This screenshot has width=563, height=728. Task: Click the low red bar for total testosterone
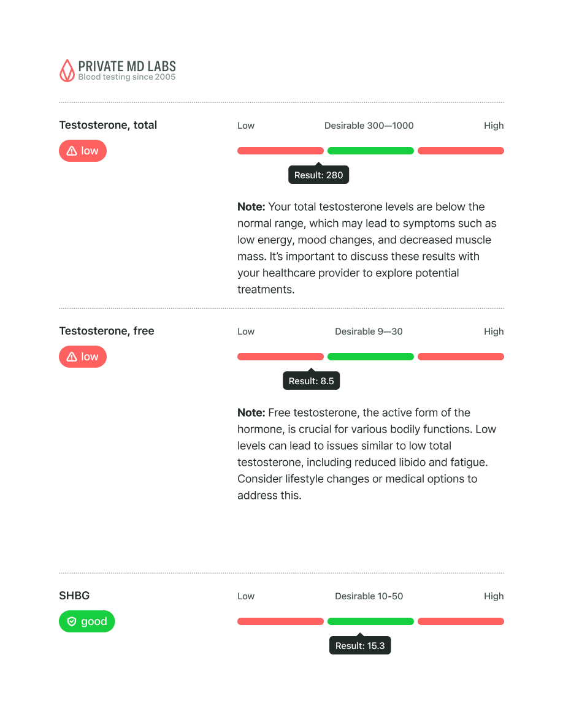[280, 151]
